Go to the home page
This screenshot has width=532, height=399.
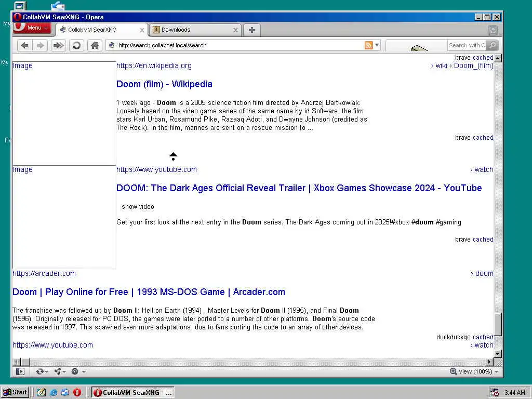(x=95, y=45)
